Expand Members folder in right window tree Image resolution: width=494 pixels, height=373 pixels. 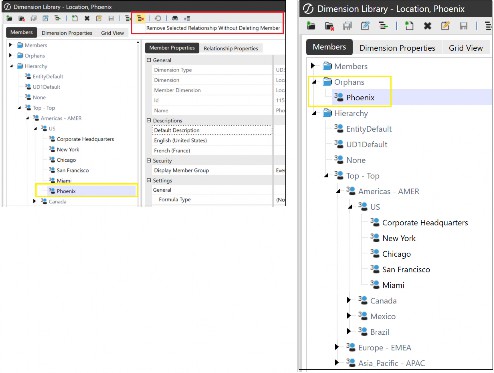click(x=313, y=66)
